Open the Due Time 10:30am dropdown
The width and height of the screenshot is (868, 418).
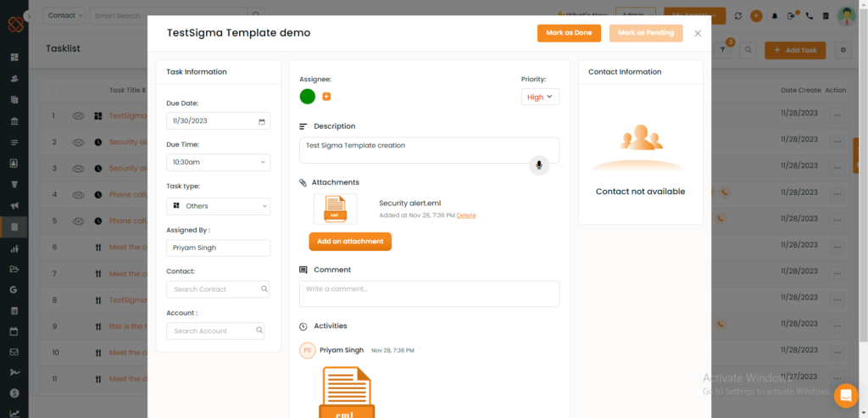point(218,162)
